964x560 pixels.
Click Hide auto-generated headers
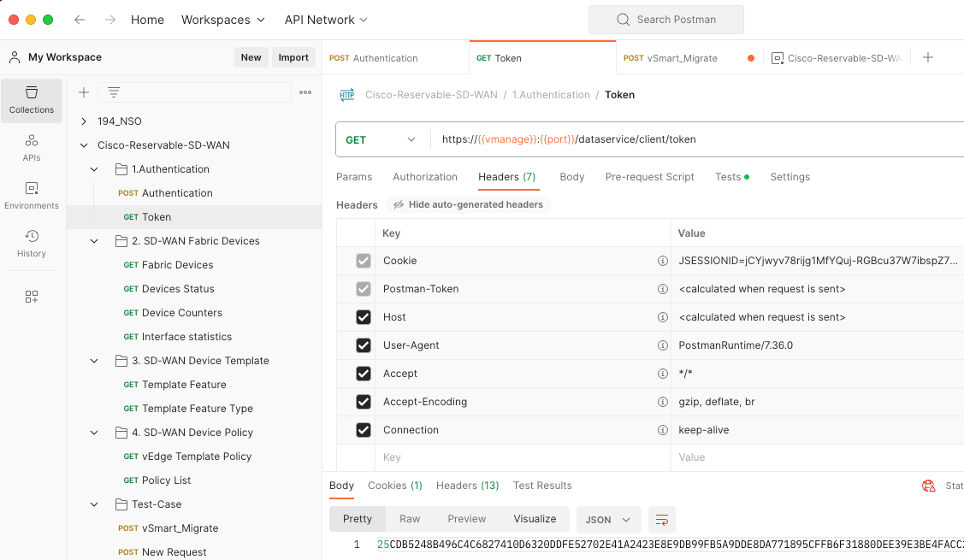tap(468, 204)
